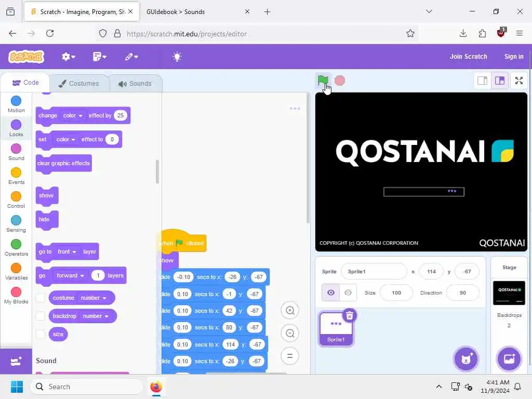The image size is (532, 399).
Task: Choose a new sprite with cat button
Action: (466, 359)
